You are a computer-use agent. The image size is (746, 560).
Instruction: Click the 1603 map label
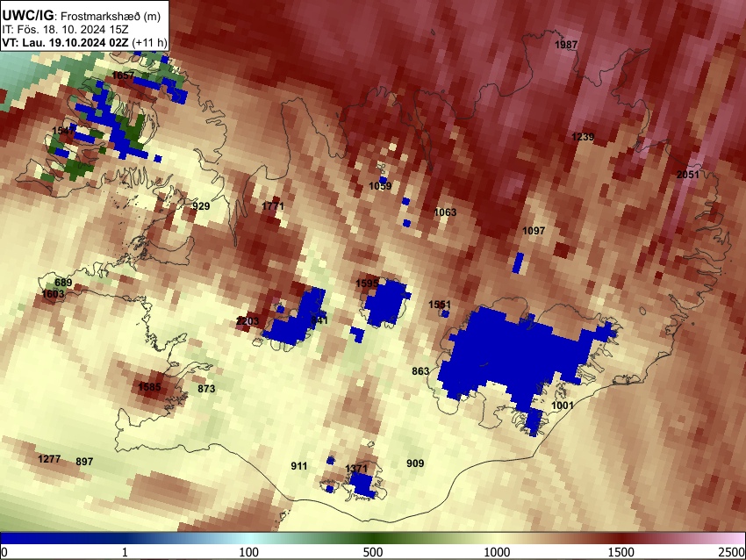click(x=53, y=294)
